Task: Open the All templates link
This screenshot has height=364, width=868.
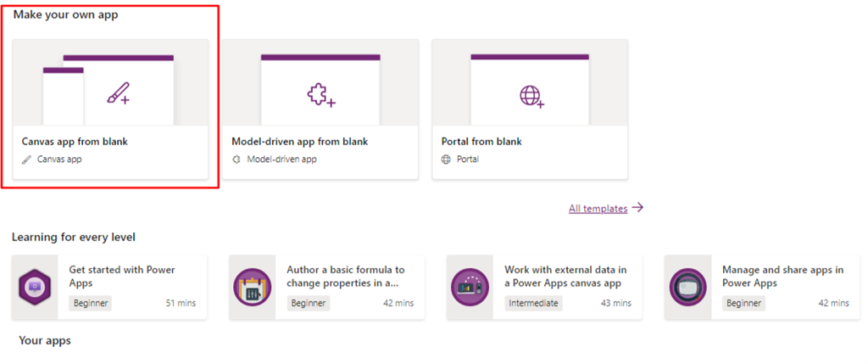Action: coord(598,209)
